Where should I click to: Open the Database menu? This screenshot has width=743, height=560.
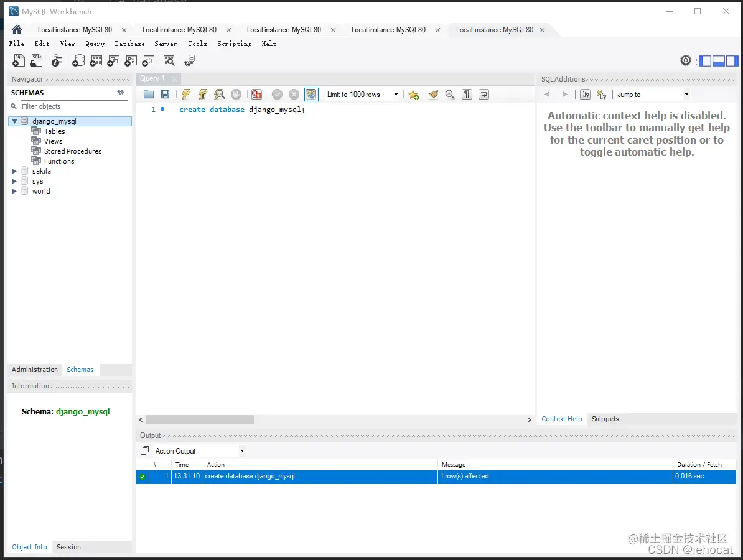tap(130, 44)
